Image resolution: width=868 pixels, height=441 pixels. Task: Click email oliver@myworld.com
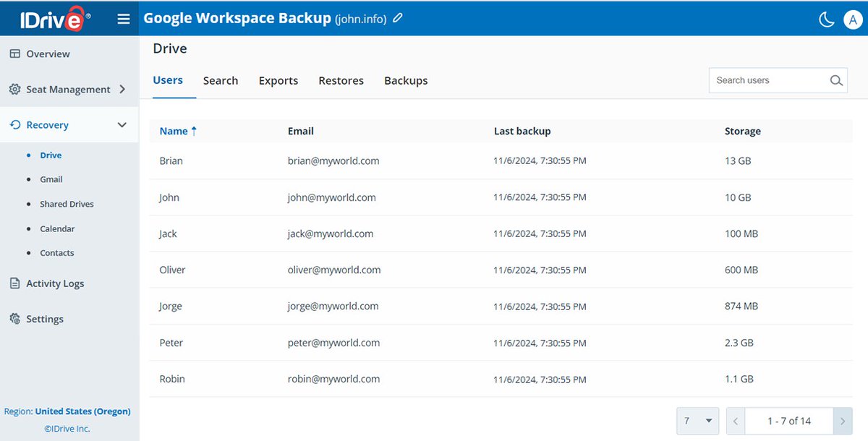tap(334, 270)
